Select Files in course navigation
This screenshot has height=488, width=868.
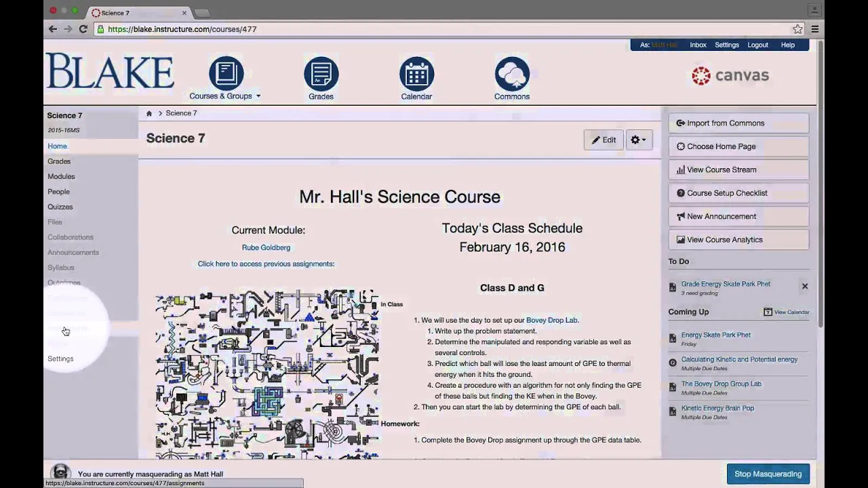point(54,222)
